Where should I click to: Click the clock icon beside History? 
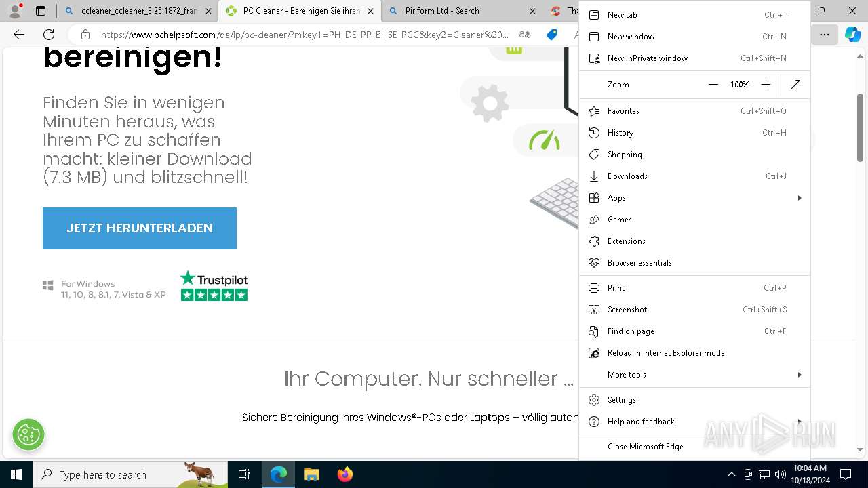coord(594,133)
